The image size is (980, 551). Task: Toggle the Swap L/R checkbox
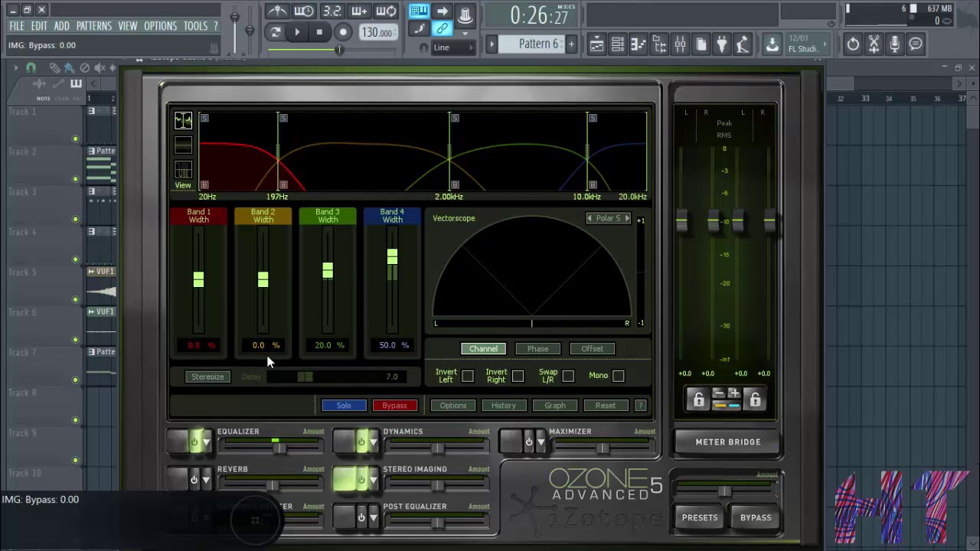[x=568, y=376]
